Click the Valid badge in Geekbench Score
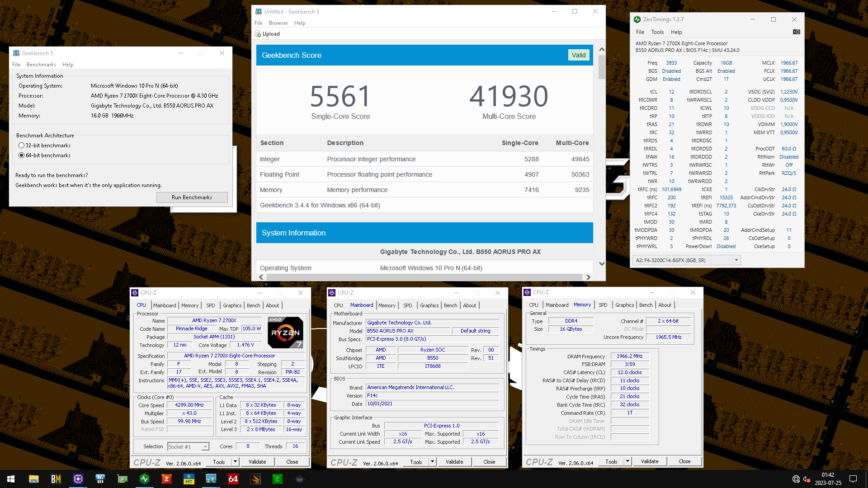Image resolution: width=868 pixels, height=488 pixels. click(x=579, y=55)
